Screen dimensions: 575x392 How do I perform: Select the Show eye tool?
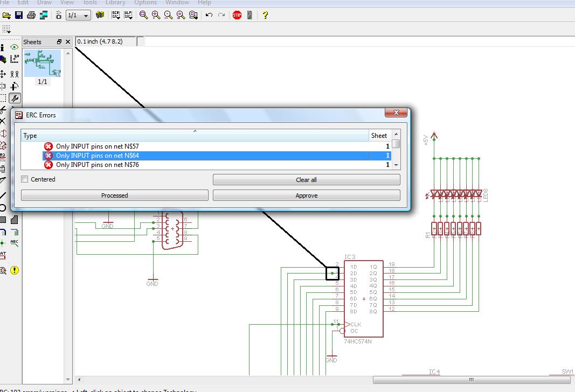[x=15, y=47]
